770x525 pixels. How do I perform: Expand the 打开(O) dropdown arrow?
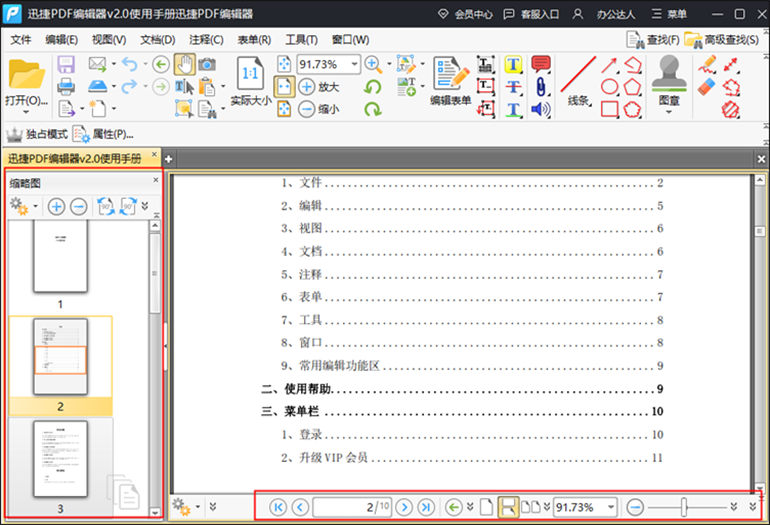pos(26,112)
